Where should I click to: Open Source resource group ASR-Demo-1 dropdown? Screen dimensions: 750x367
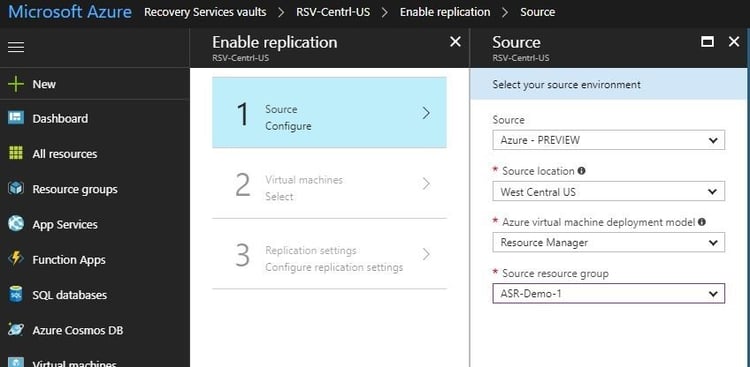tap(608, 294)
